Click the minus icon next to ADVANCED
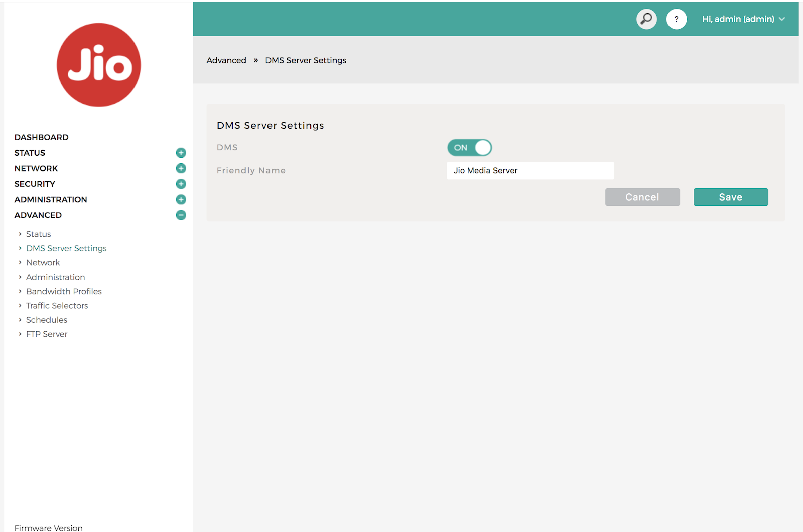Viewport: 803px width, 532px height. 181,215
